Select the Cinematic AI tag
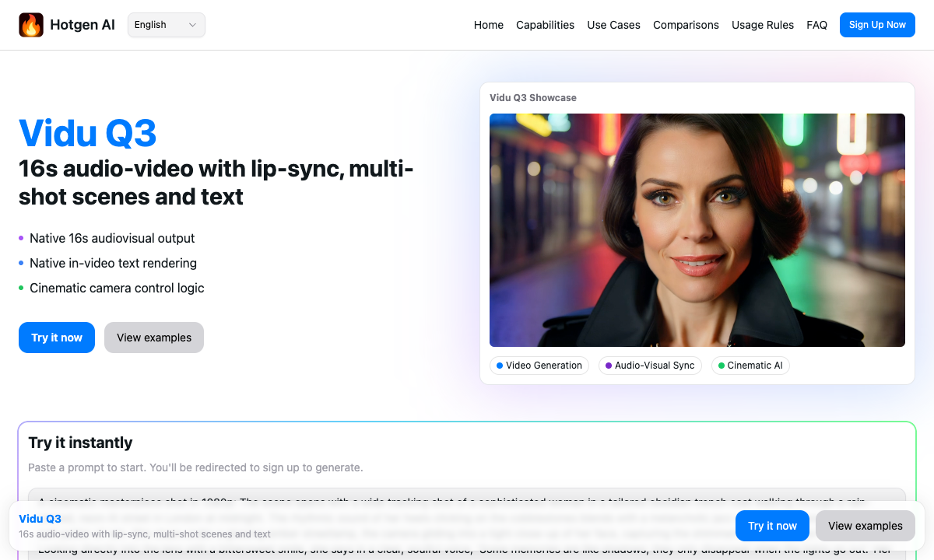Image resolution: width=934 pixels, height=560 pixels. (x=750, y=366)
